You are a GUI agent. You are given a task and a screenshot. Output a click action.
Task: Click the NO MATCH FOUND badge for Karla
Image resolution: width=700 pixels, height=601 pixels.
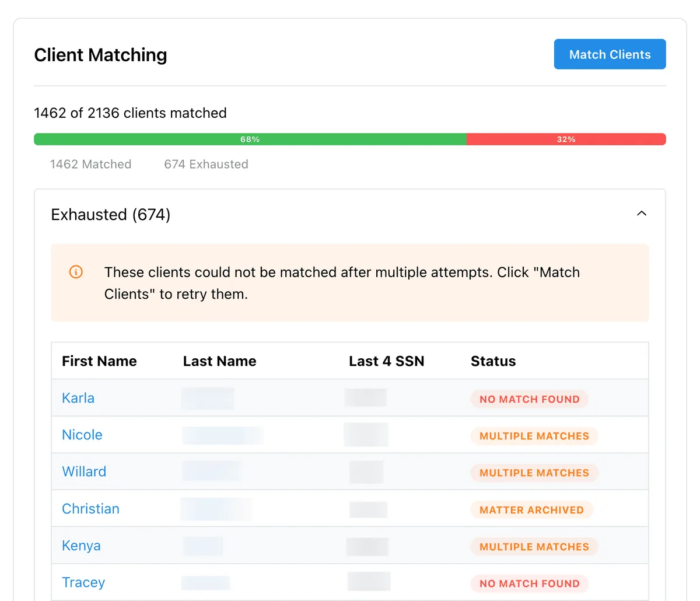[x=529, y=399]
